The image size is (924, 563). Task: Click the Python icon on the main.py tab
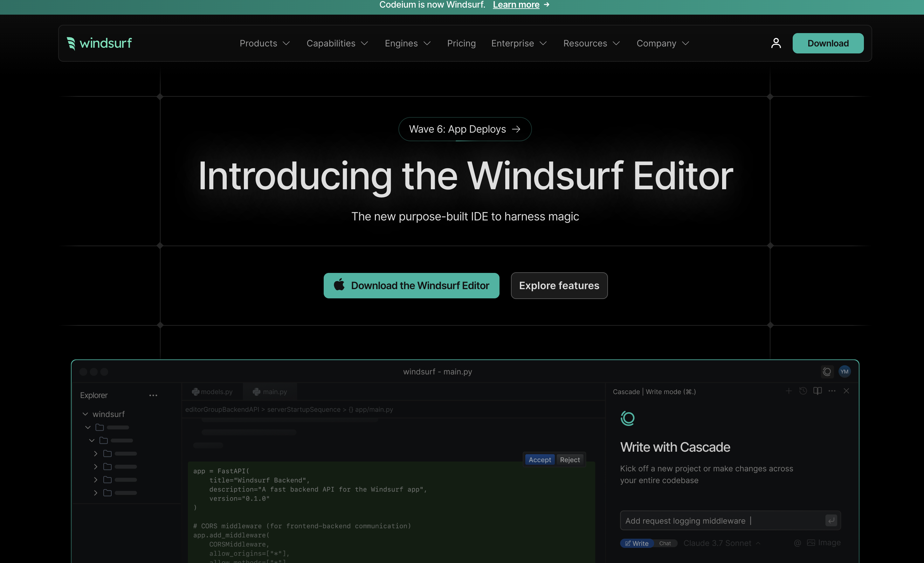click(257, 392)
